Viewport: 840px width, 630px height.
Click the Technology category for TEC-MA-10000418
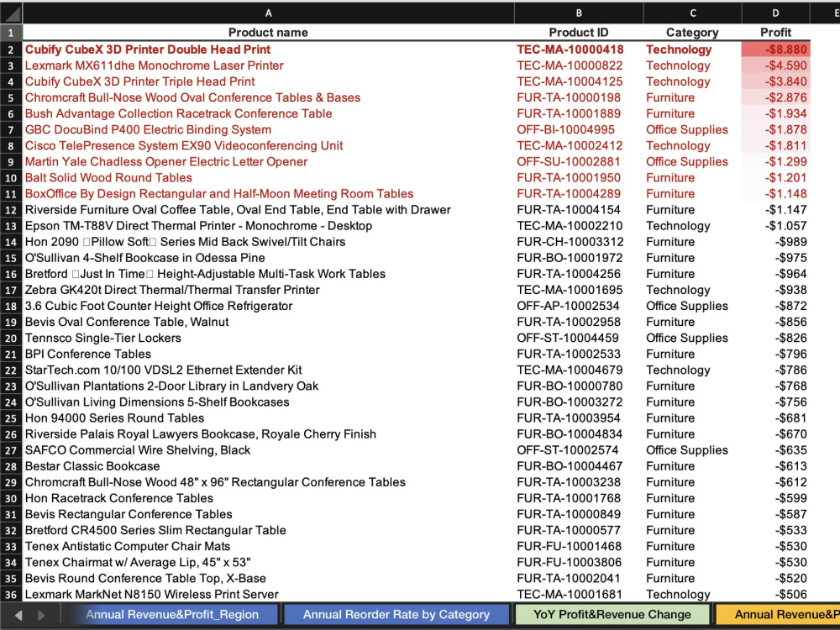tap(693, 50)
